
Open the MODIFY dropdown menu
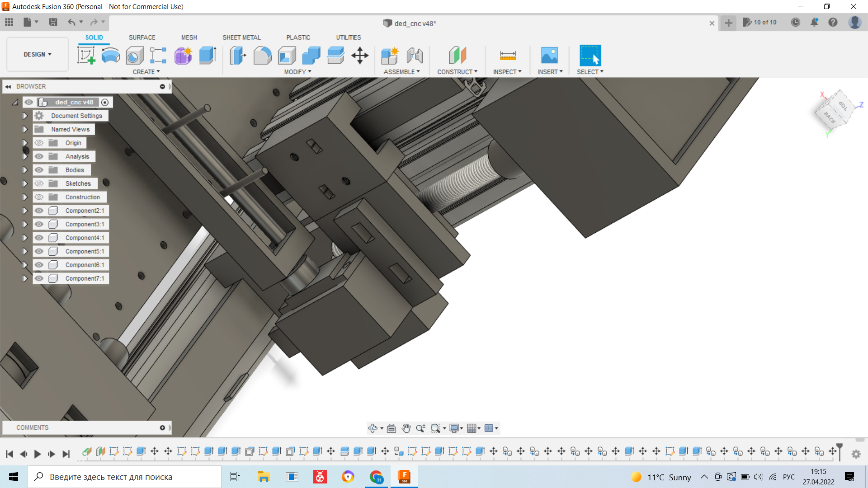(297, 72)
